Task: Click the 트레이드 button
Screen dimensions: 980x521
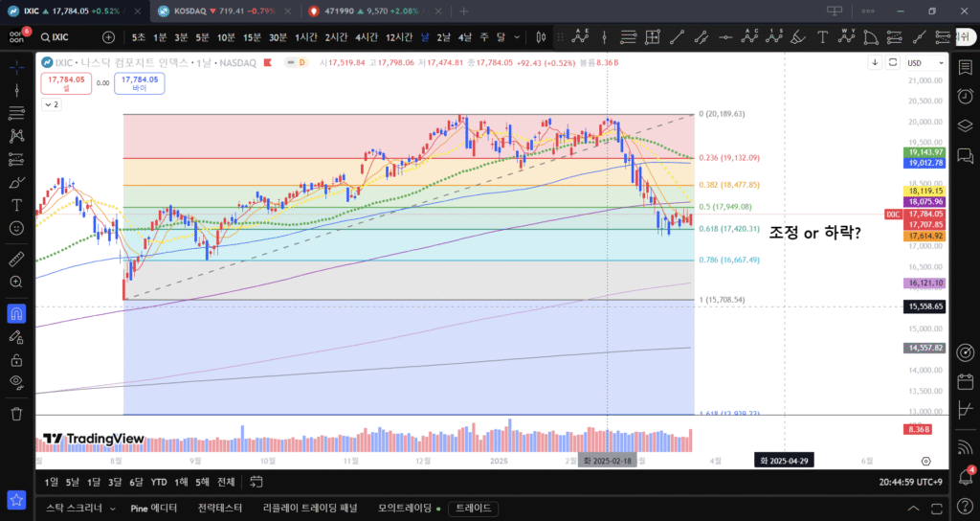Action: pyautogui.click(x=473, y=508)
